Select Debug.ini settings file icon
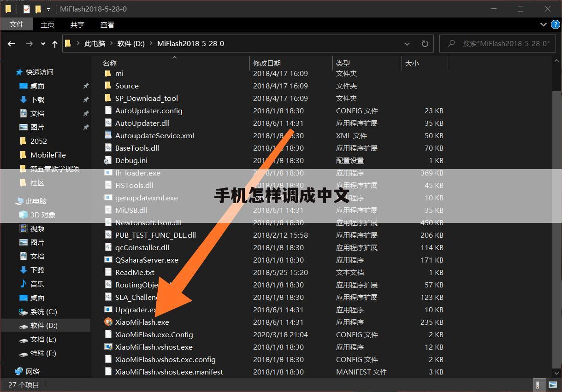 click(x=108, y=160)
